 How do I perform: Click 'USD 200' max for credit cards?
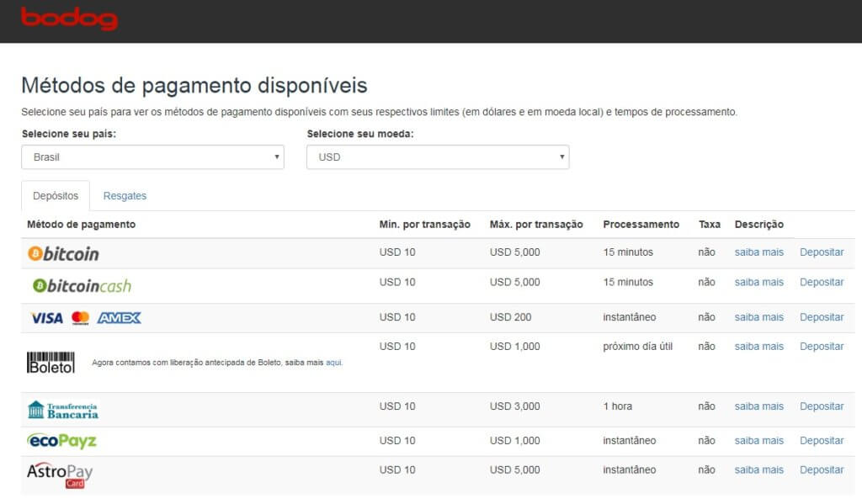(510, 317)
